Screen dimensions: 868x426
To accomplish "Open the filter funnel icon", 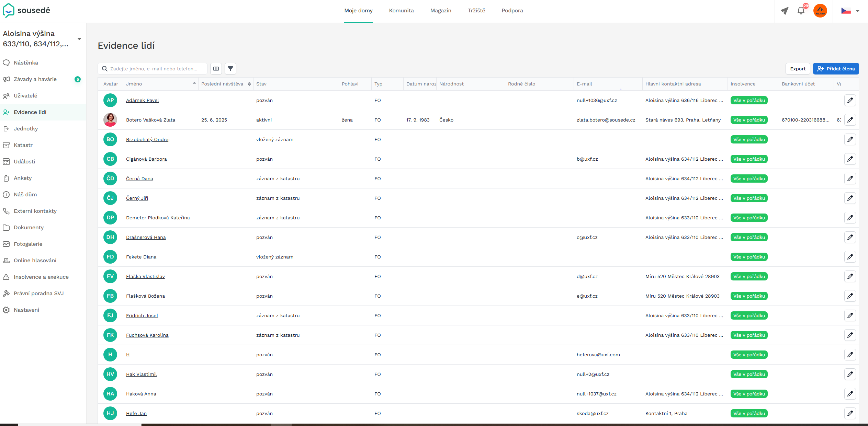I will tap(230, 69).
